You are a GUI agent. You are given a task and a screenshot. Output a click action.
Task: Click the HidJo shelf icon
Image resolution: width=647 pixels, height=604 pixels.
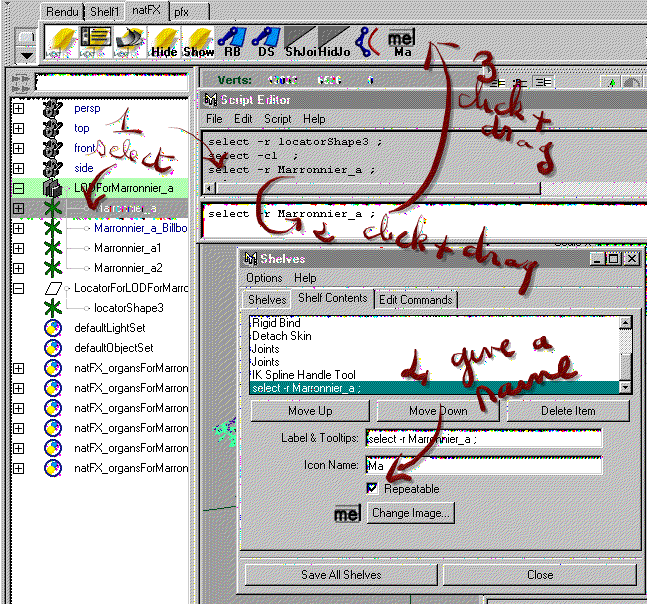tap(333, 41)
